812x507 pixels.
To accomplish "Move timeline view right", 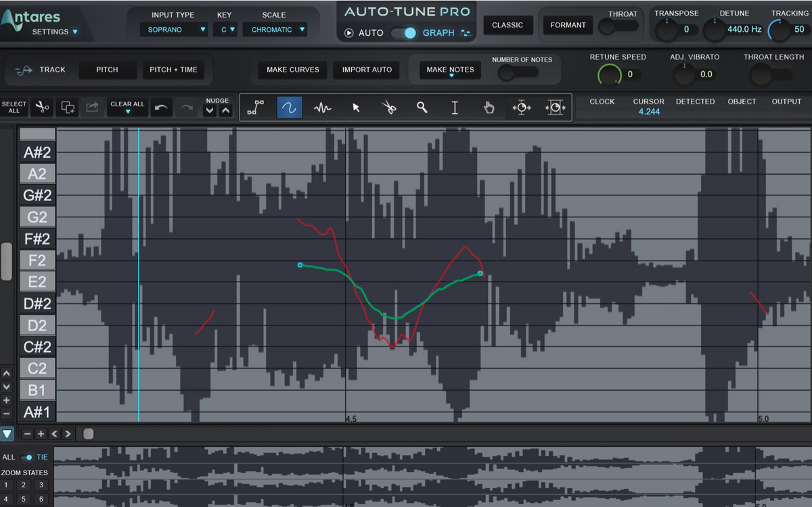I will (x=67, y=434).
